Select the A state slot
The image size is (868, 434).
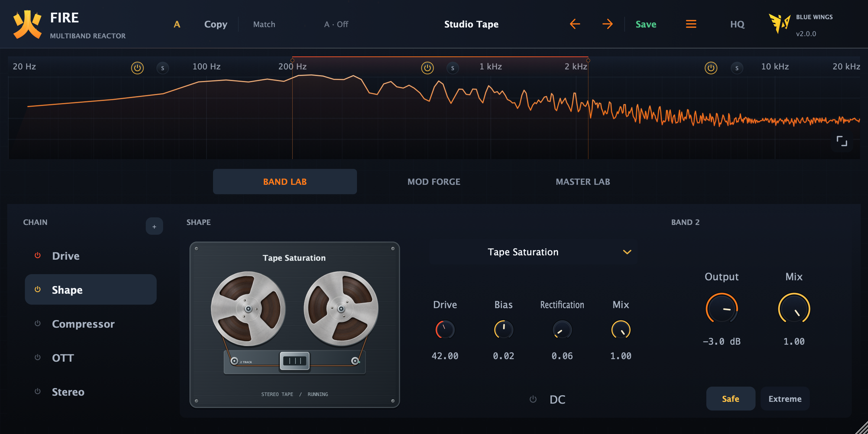(177, 24)
